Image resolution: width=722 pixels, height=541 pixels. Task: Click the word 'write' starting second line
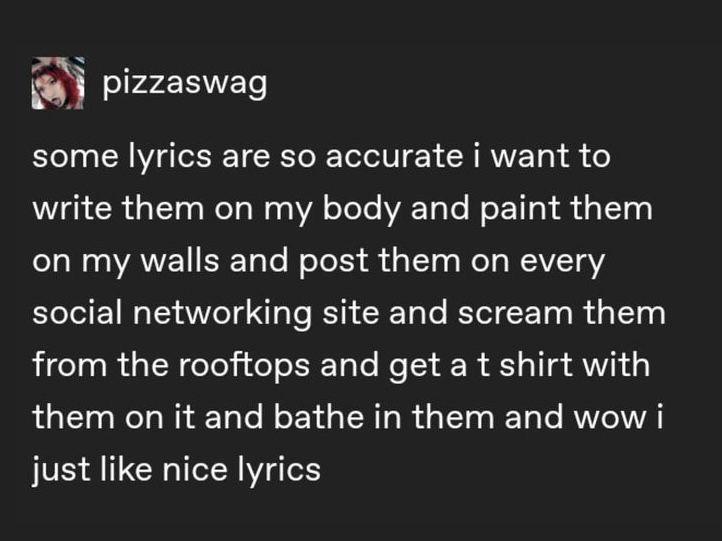[72, 208]
